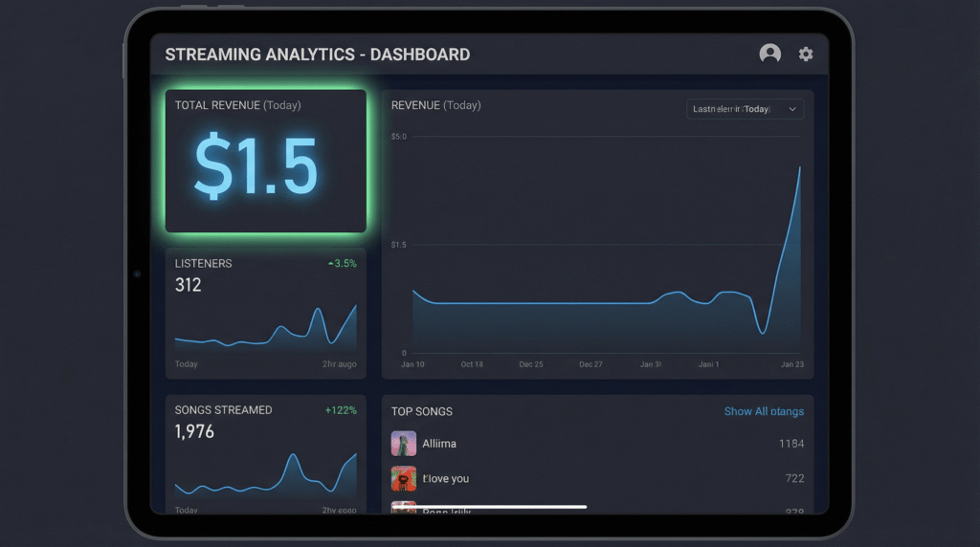This screenshot has width=980, height=547.
Task: Select the Alliima song title
Action: 439,444
